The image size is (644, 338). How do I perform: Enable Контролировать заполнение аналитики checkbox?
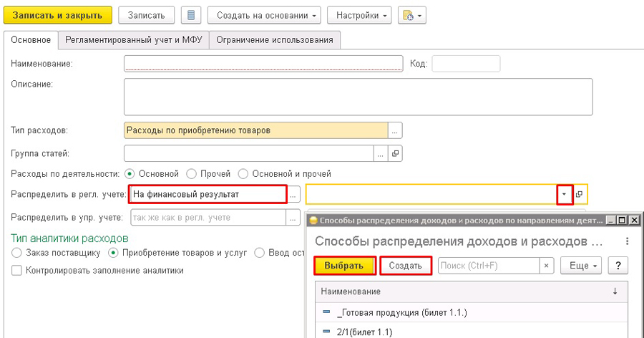click(x=16, y=271)
